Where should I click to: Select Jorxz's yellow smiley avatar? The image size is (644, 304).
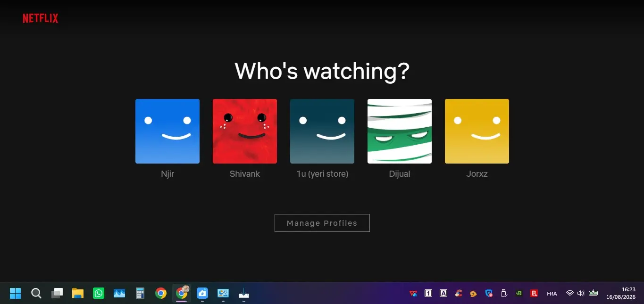(x=477, y=131)
